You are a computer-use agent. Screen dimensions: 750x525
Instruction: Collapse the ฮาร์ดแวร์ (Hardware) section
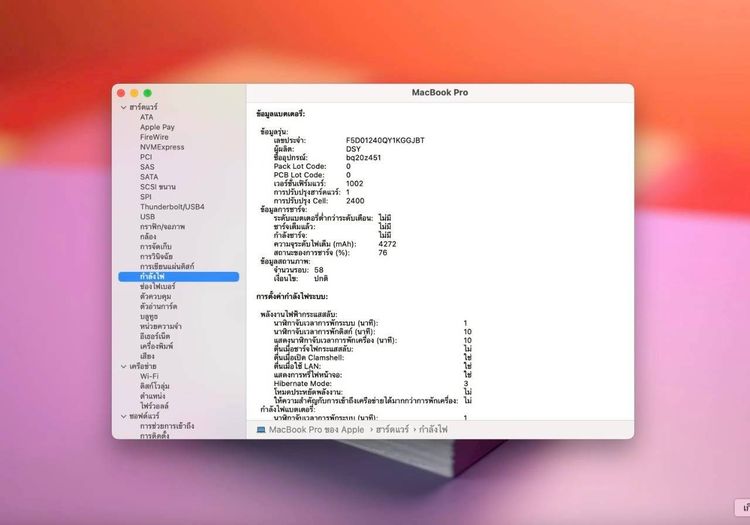(123, 107)
